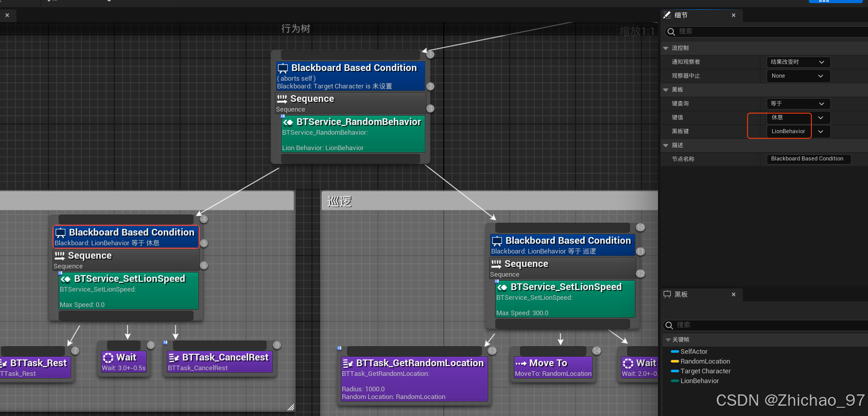The image size is (868, 416).
Task: Click the decorator icon of LionBehavior 等于 巡逻 node
Action: click(497, 241)
